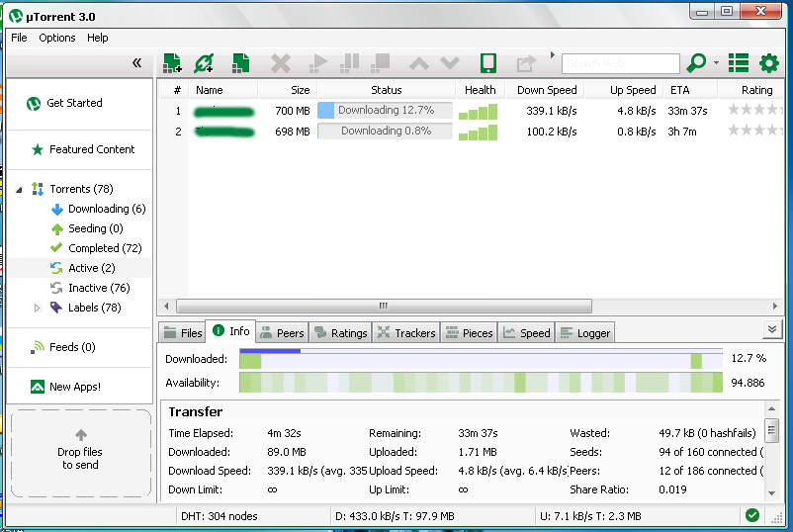This screenshot has width=793, height=532.
Task: Open Featured Content in sidebar
Action: [x=83, y=149]
